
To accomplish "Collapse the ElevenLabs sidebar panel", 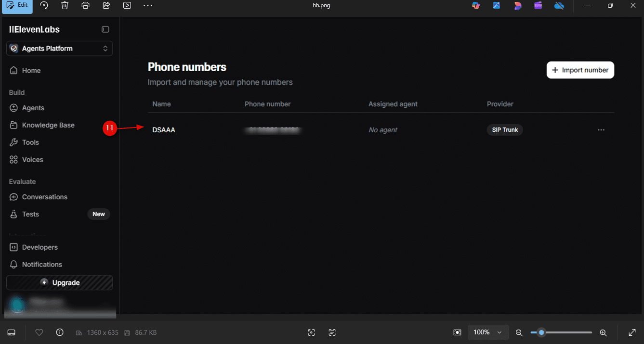I will coord(105,29).
